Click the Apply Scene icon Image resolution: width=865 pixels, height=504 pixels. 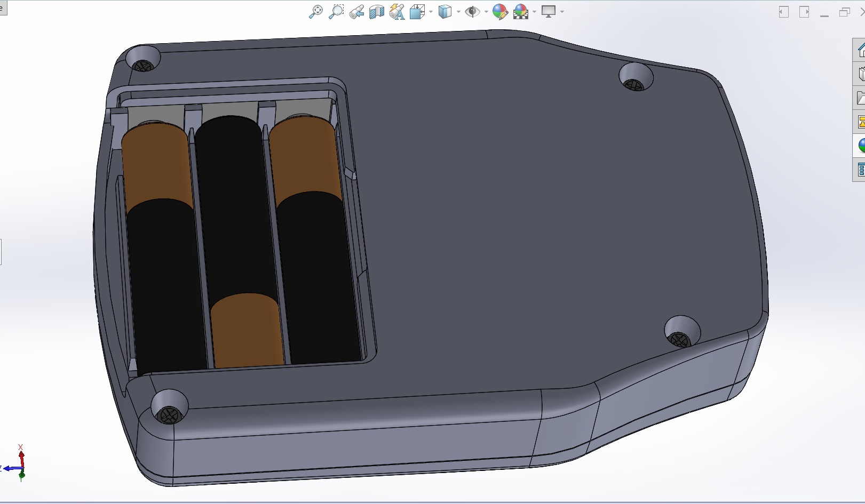(520, 12)
